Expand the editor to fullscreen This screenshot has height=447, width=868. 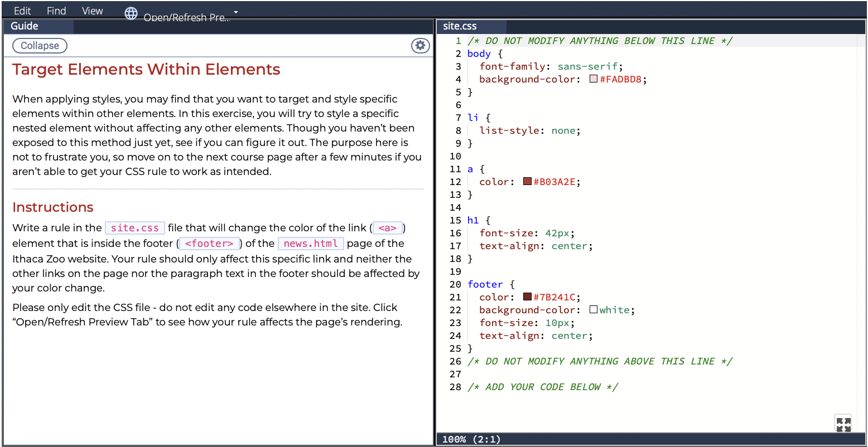843,423
